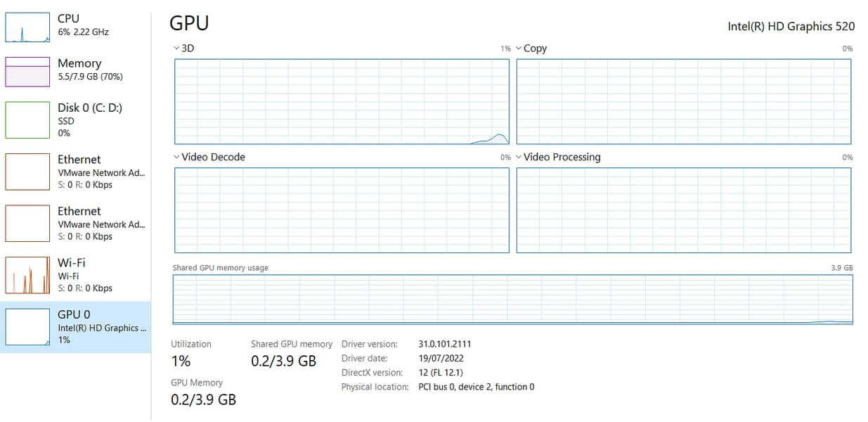Click the Wi-Fi activity thumbnail graph
This screenshot has width=868, height=422.
coord(27,275)
